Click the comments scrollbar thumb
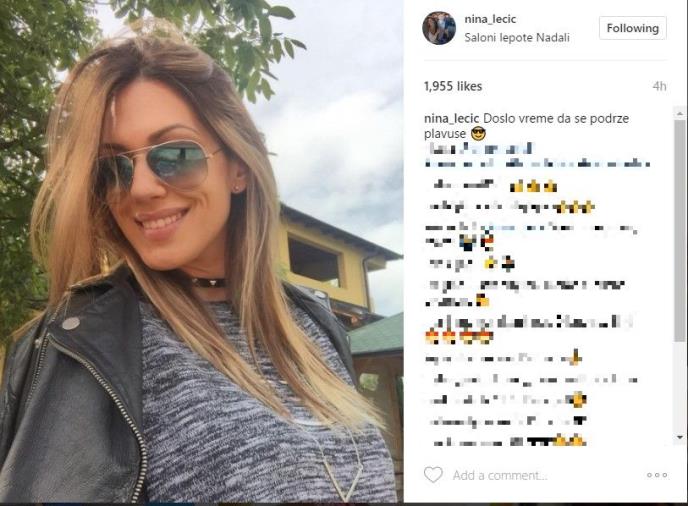This screenshot has height=506, width=688. tap(680, 230)
